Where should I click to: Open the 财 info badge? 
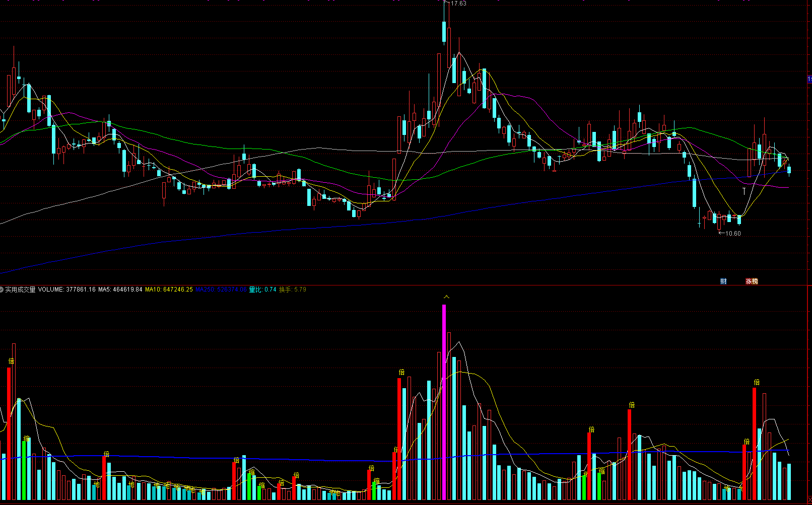723,281
